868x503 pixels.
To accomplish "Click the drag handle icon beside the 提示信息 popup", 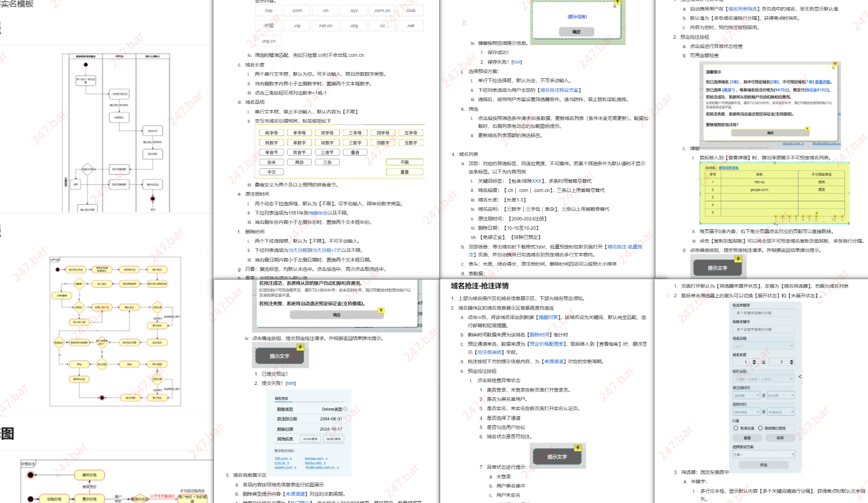I will 464,23.
